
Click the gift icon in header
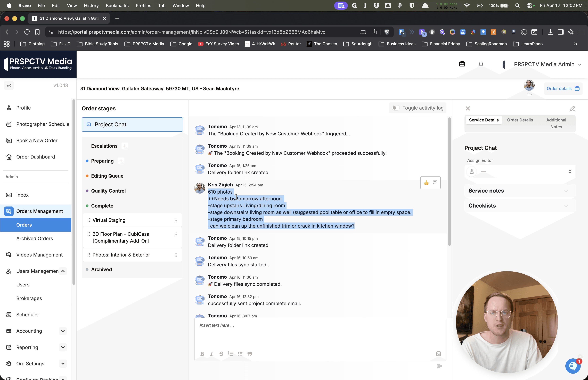462,64
